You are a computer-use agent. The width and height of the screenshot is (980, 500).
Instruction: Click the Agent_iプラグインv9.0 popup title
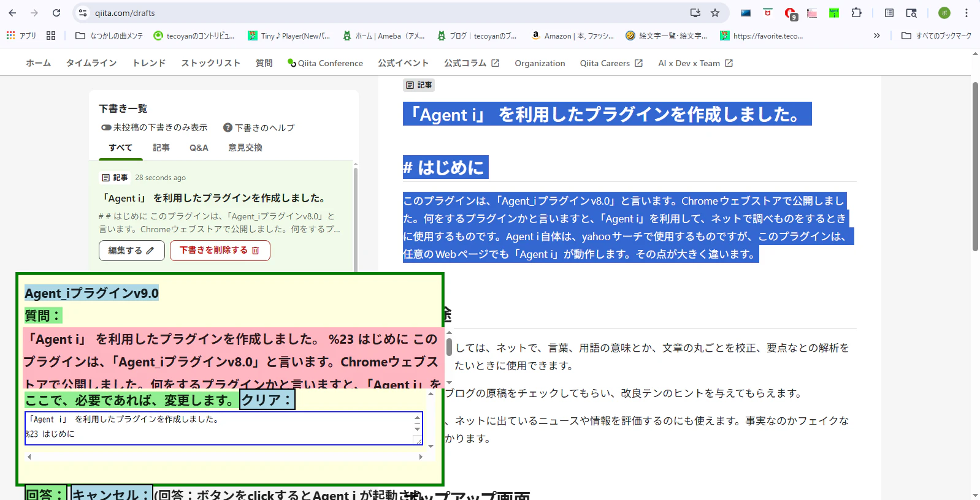pos(92,293)
